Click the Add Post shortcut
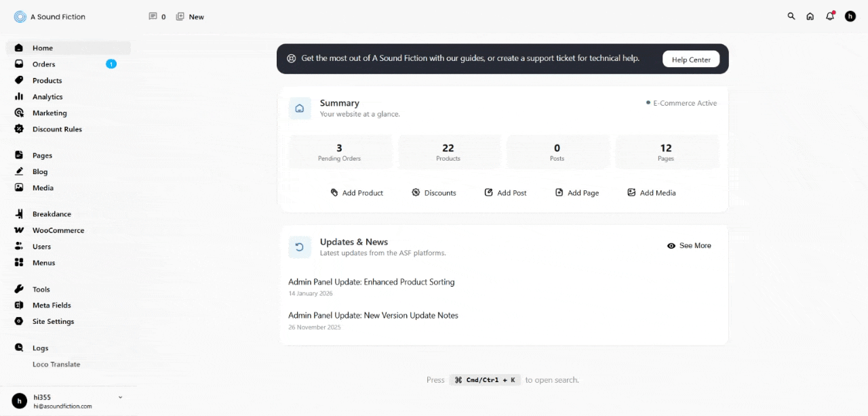 pos(505,193)
